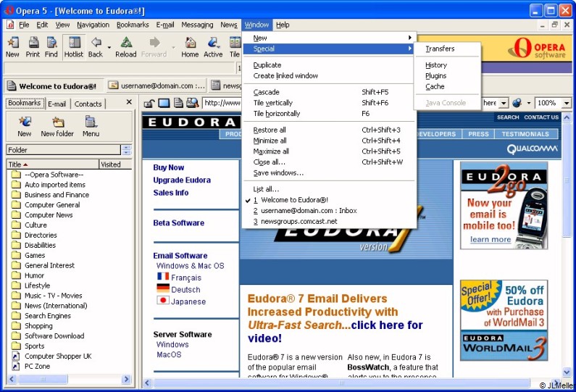Screen dimensions: 576x392
Task: Click learn more in Eudora 2go ad
Action: 491,240
